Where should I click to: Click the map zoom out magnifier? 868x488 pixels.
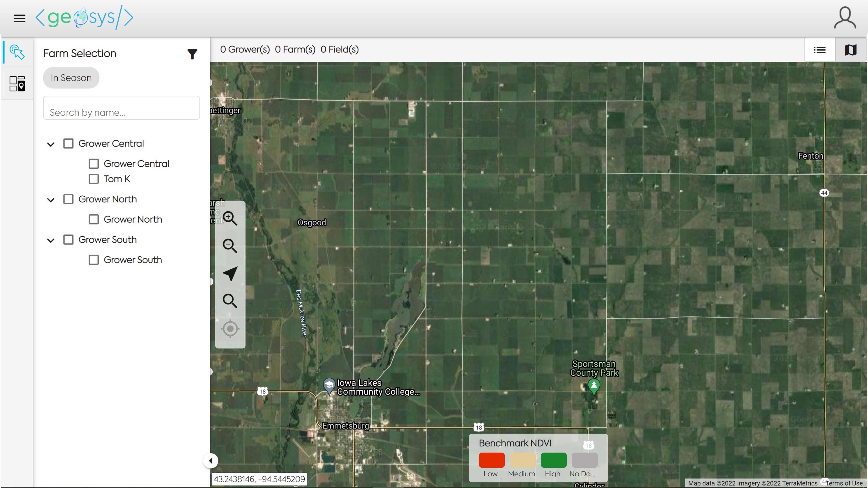230,245
